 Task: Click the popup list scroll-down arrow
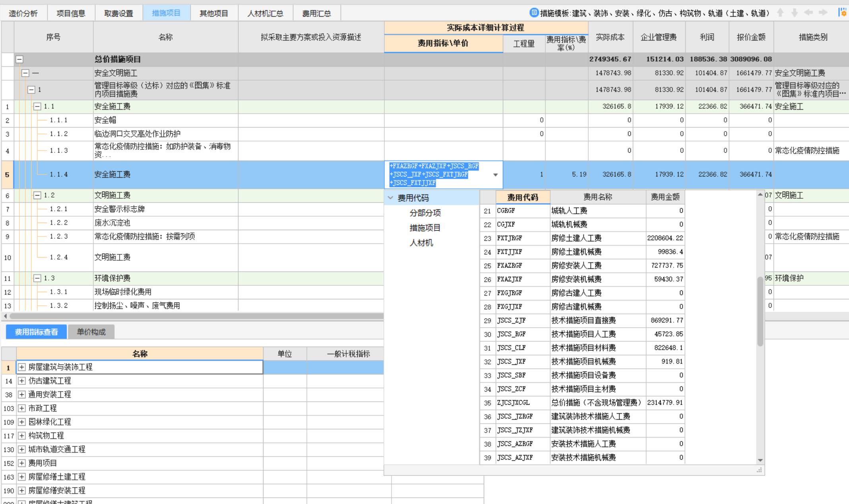tap(760, 460)
